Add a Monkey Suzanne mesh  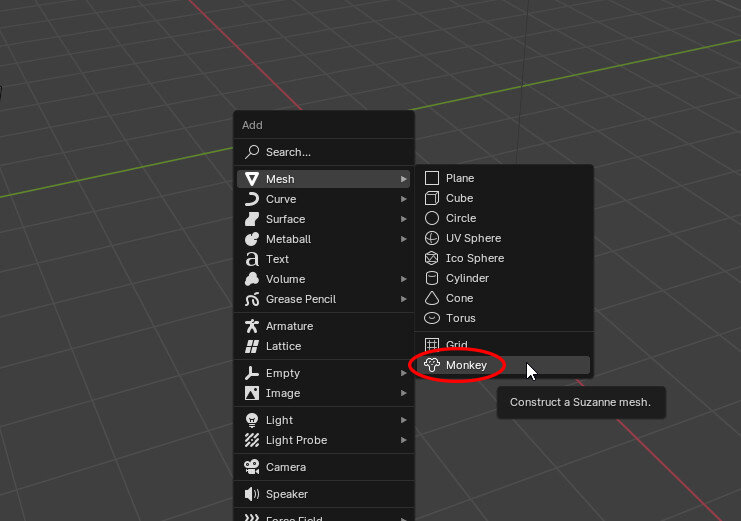(504, 365)
